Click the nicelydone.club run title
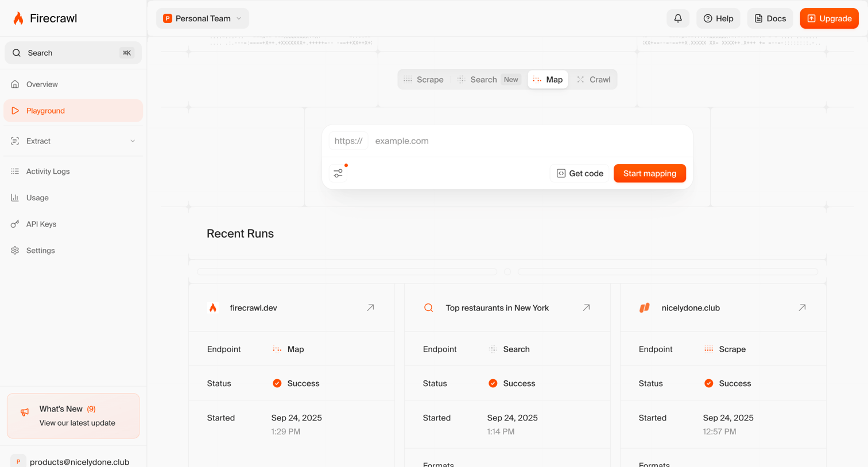 (691, 308)
